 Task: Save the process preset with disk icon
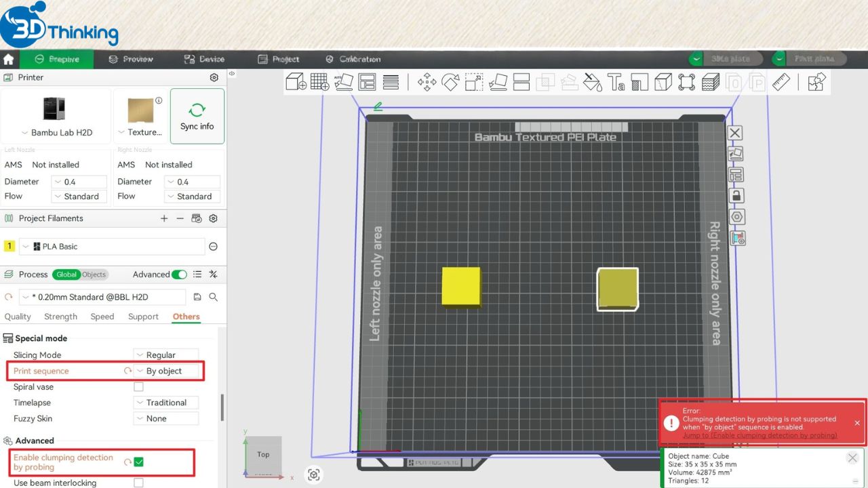pos(197,297)
